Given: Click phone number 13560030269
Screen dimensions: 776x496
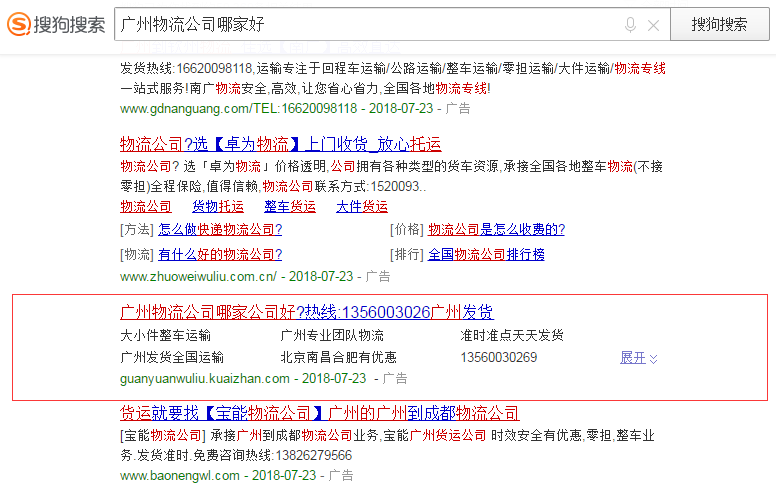Looking at the screenshot, I should (x=499, y=357).
